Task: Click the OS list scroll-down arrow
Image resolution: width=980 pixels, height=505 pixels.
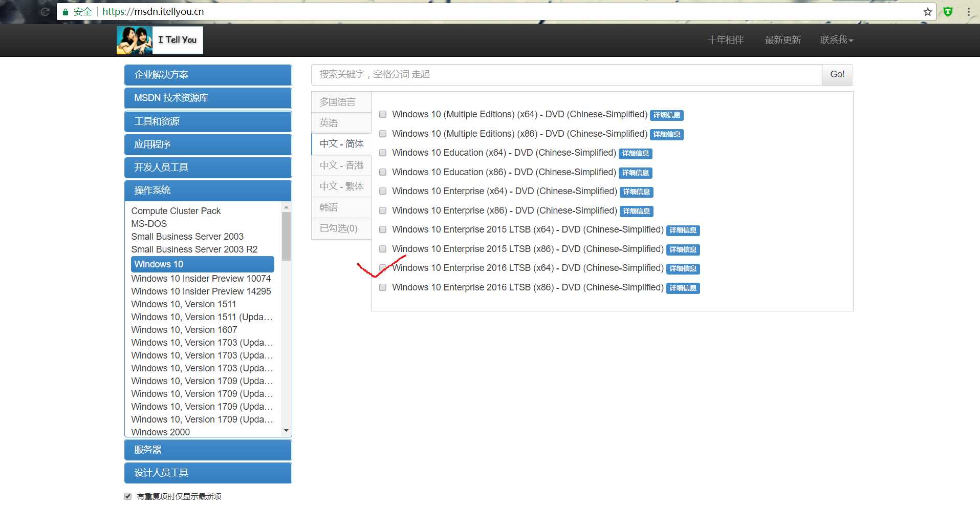Action: point(286,431)
